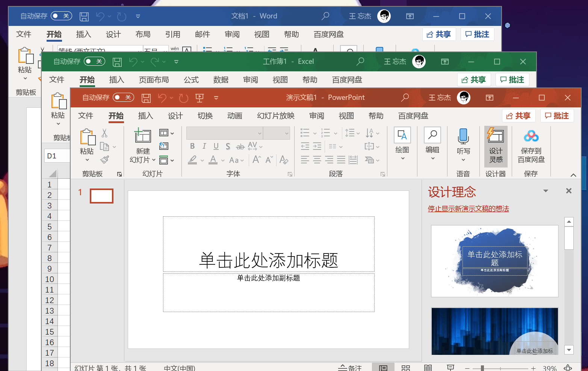This screenshot has height=371, width=588.
Task: Toggle AutoSave in PowerPoint
Action: (x=123, y=98)
